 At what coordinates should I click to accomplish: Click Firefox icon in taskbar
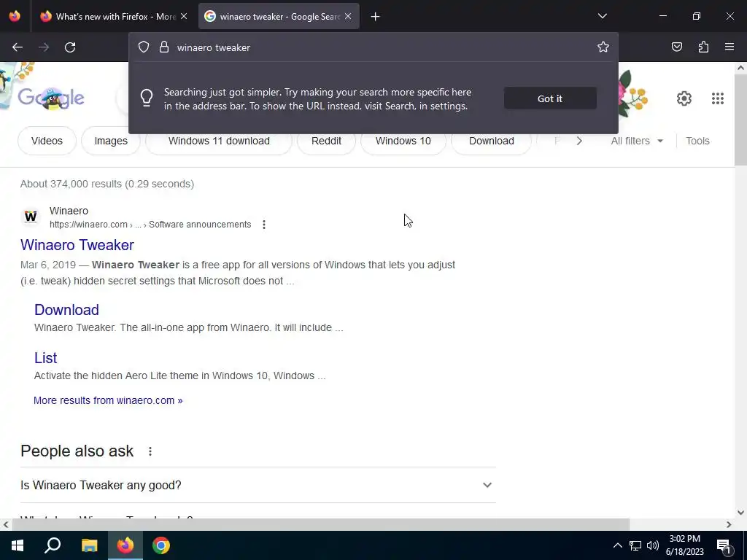point(125,545)
